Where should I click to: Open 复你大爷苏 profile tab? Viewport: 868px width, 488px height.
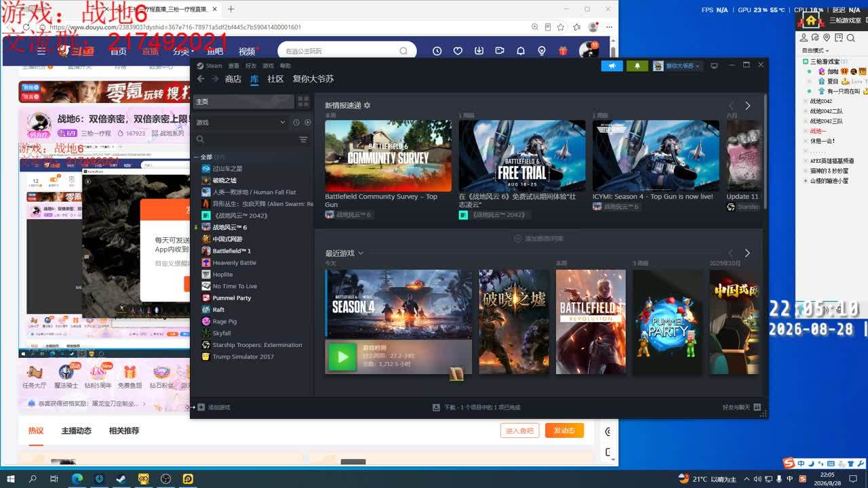click(x=313, y=79)
